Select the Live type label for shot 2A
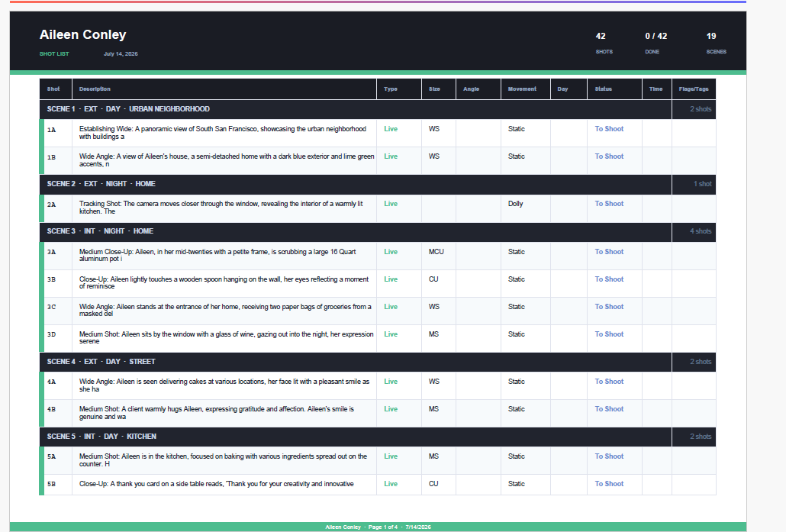Image resolution: width=786 pixels, height=532 pixels. coord(391,204)
